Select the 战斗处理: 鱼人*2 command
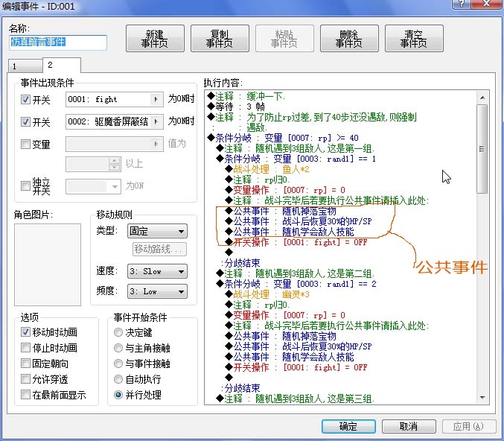The image size is (504, 441). point(267,169)
